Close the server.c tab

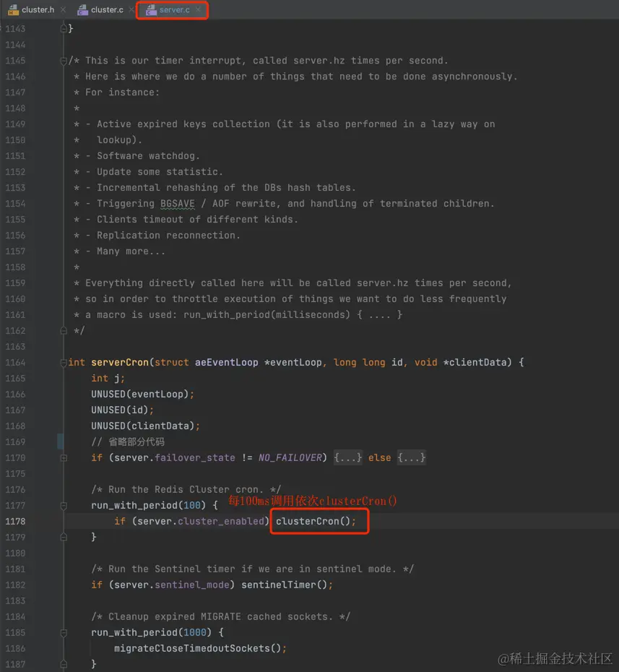coord(198,9)
